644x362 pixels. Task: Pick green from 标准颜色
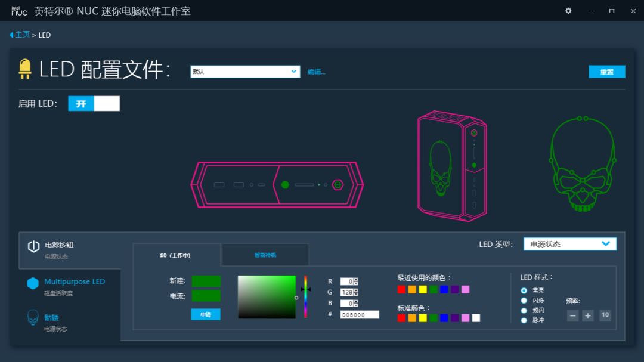pyautogui.click(x=434, y=318)
